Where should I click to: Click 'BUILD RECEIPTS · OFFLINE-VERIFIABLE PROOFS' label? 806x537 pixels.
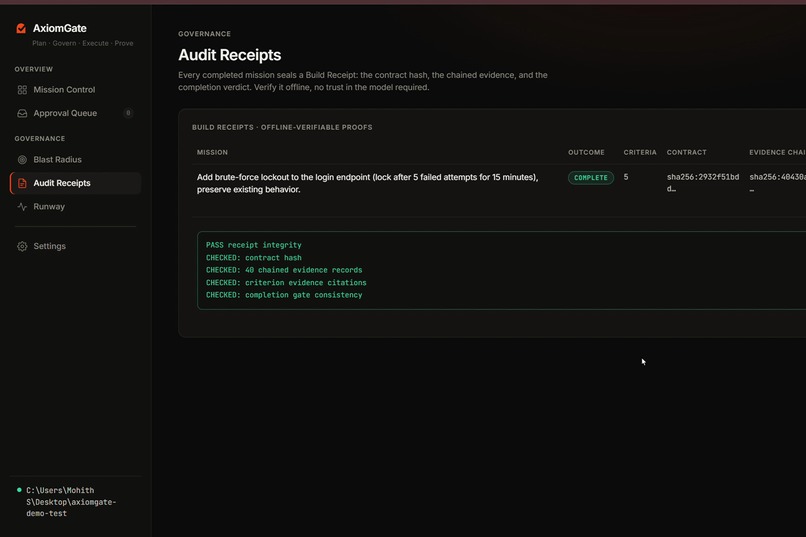click(x=282, y=127)
